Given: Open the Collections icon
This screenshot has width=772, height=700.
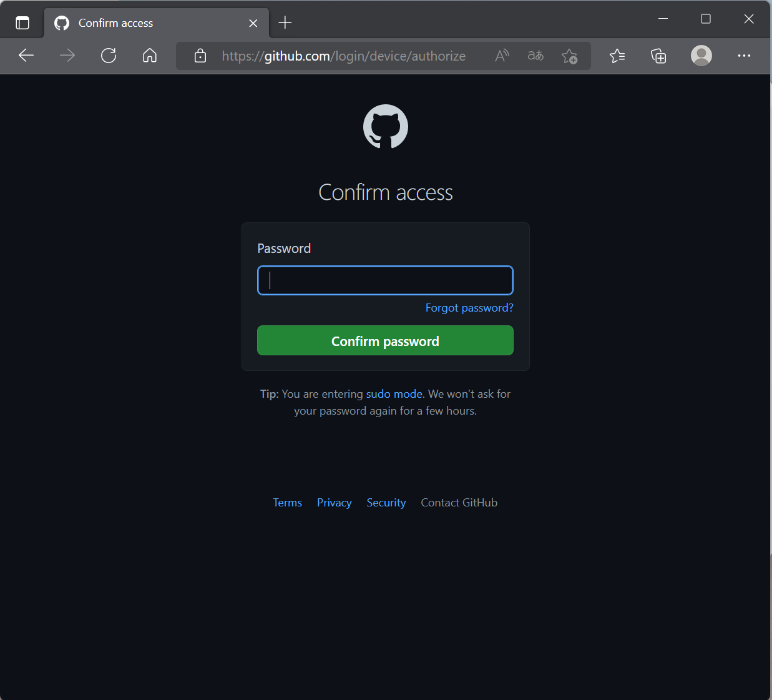Looking at the screenshot, I should click(x=658, y=56).
